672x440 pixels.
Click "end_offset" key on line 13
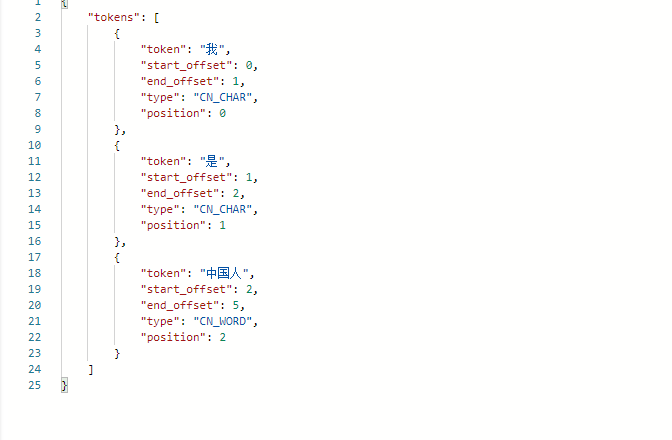(x=180, y=193)
